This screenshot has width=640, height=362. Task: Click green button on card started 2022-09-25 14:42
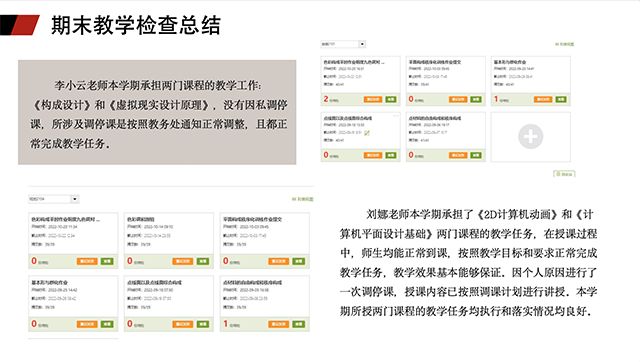click(x=107, y=324)
